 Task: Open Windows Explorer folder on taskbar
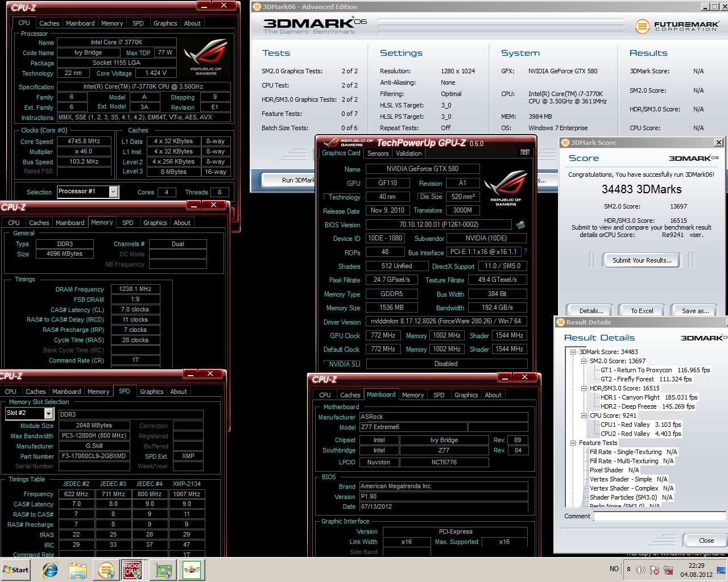tap(78, 569)
